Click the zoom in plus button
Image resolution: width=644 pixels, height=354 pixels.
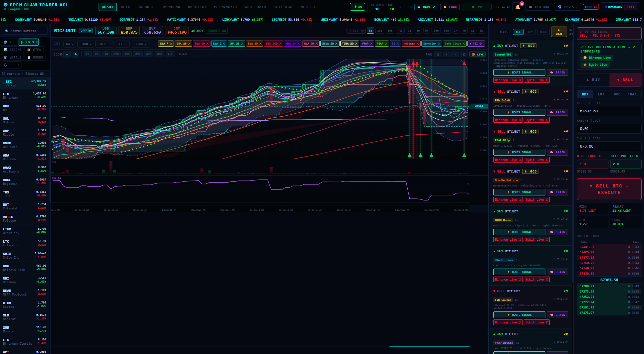tap(76, 54)
